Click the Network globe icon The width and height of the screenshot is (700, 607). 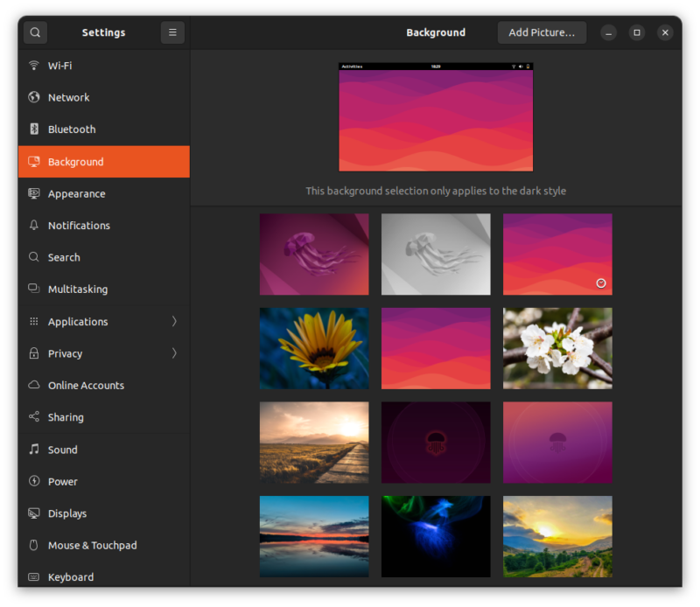pos(34,97)
